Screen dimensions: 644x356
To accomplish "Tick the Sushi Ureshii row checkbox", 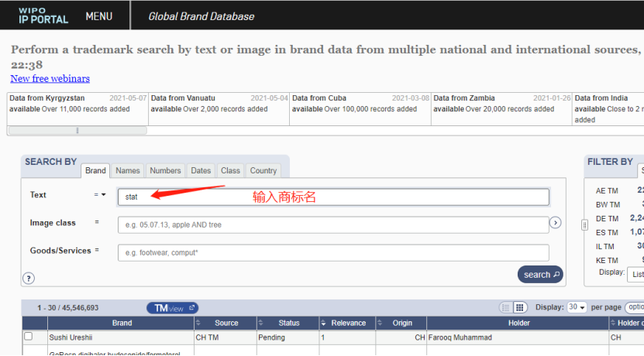I will tap(29, 337).
